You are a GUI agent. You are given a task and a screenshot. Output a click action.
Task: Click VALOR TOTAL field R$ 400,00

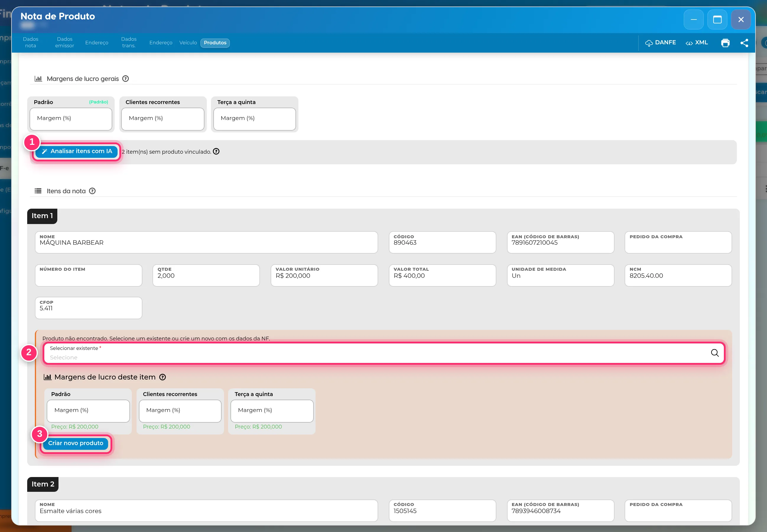[442, 275]
